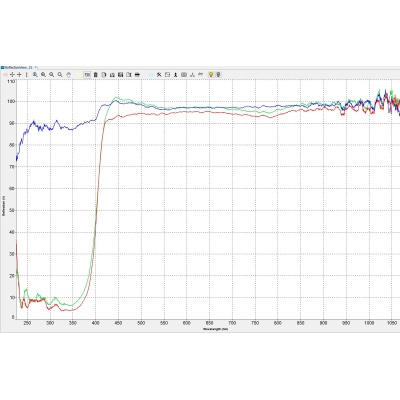This screenshot has height=400, width=400.
Task: Click the light blue icon before the wrench
Action: (151, 75)
